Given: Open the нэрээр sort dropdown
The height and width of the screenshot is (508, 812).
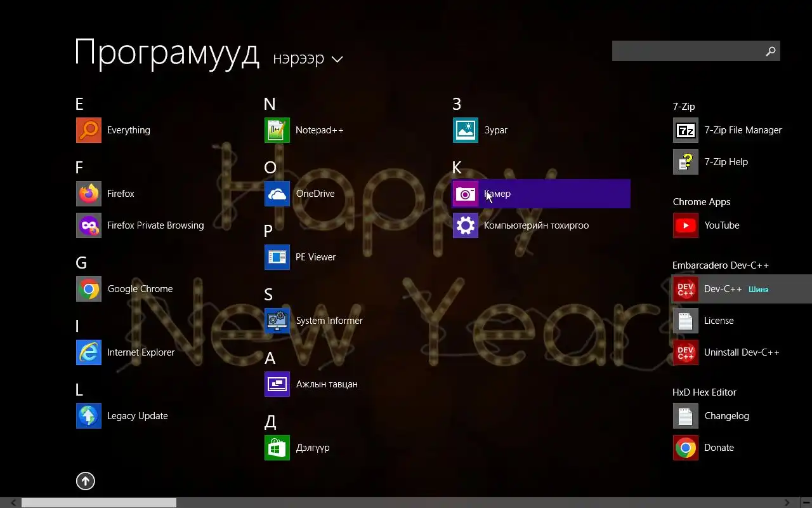Looking at the screenshot, I should pyautogui.click(x=308, y=58).
